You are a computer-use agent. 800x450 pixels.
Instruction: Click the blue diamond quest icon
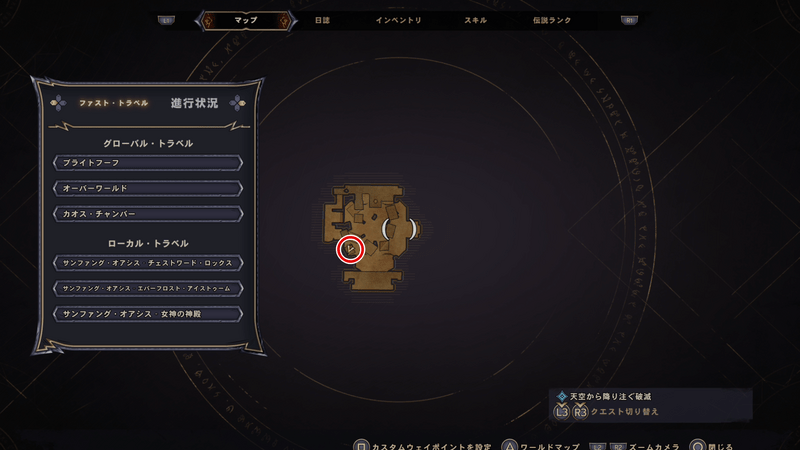point(562,396)
